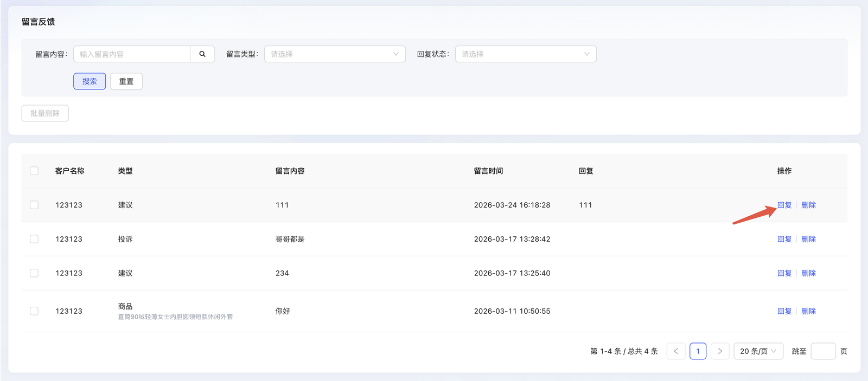Click the 批量删除 button
This screenshot has height=381, width=868.
(45, 113)
